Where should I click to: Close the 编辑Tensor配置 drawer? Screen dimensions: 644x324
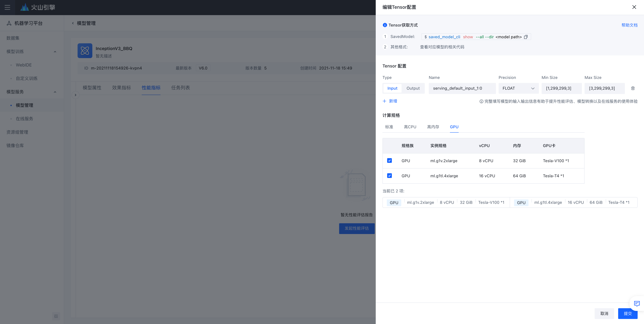pos(634,7)
